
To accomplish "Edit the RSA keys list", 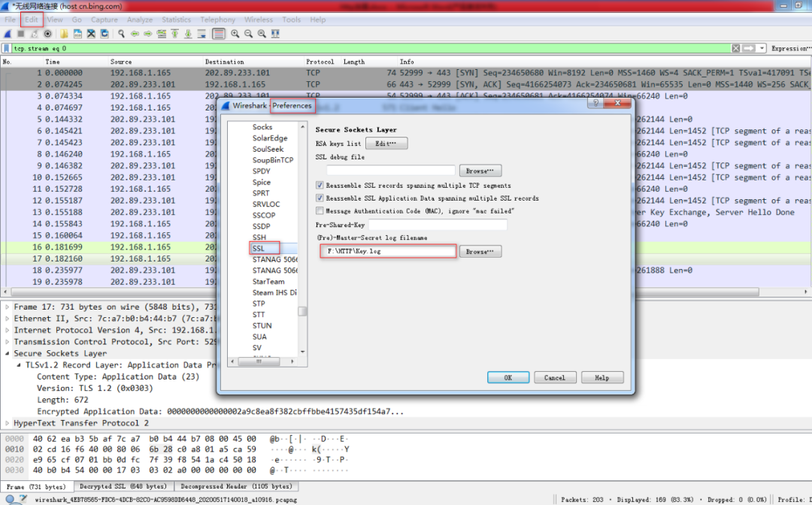I will 386,144.
